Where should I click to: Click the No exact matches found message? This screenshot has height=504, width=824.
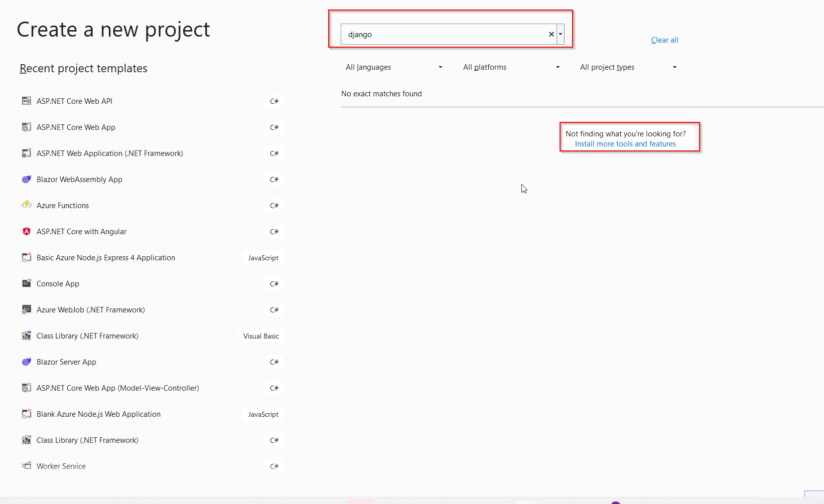click(x=381, y=94)
